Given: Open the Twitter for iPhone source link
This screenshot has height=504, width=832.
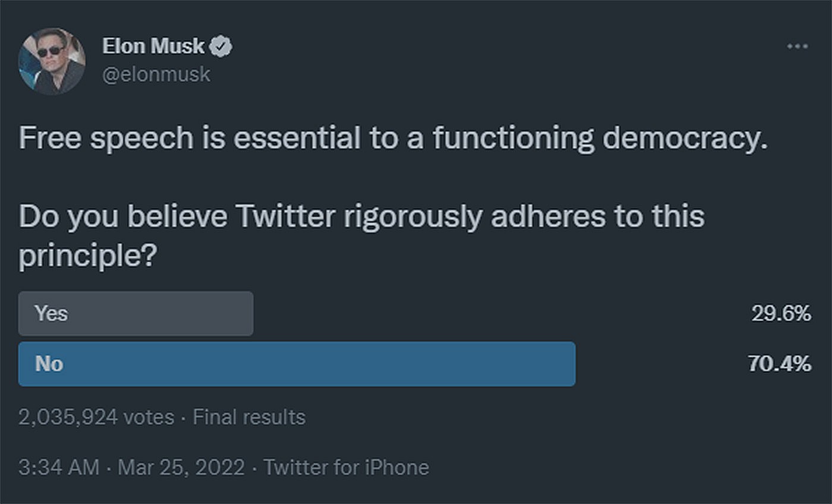Looking at the screenshot, I should click(x=346, y=467).
